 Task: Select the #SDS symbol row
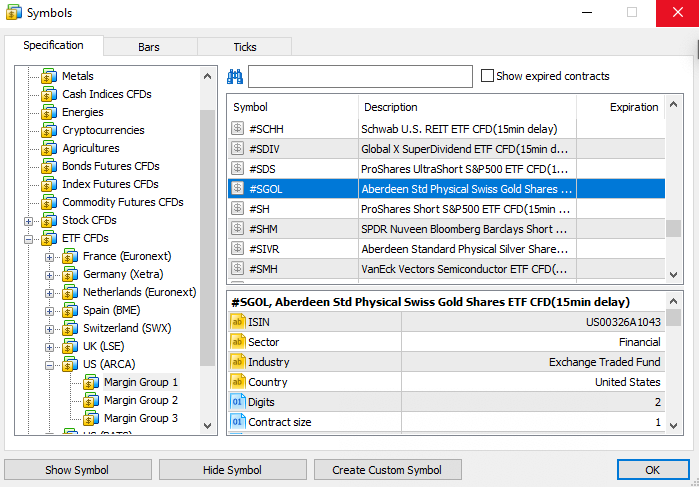tap(446, 169)
